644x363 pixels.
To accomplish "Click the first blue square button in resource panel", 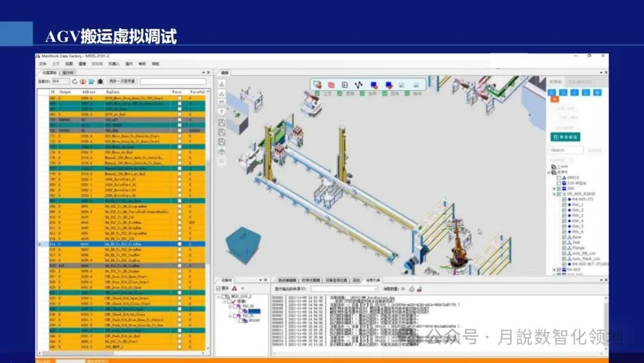I will 552,93.
